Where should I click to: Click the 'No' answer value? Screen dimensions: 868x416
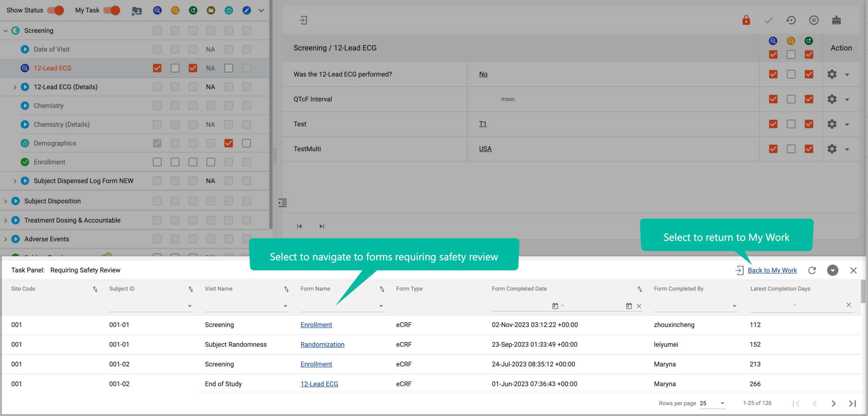(x=483, y=74)
